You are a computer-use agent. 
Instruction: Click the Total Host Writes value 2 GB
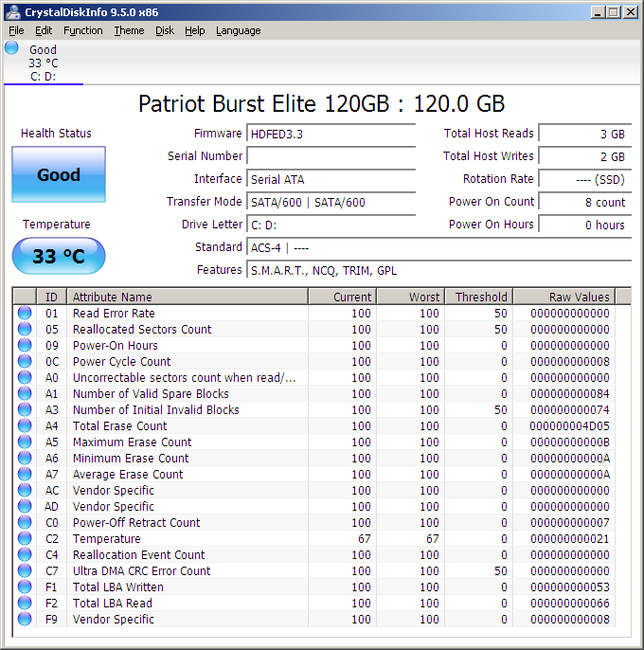point(584,156)
